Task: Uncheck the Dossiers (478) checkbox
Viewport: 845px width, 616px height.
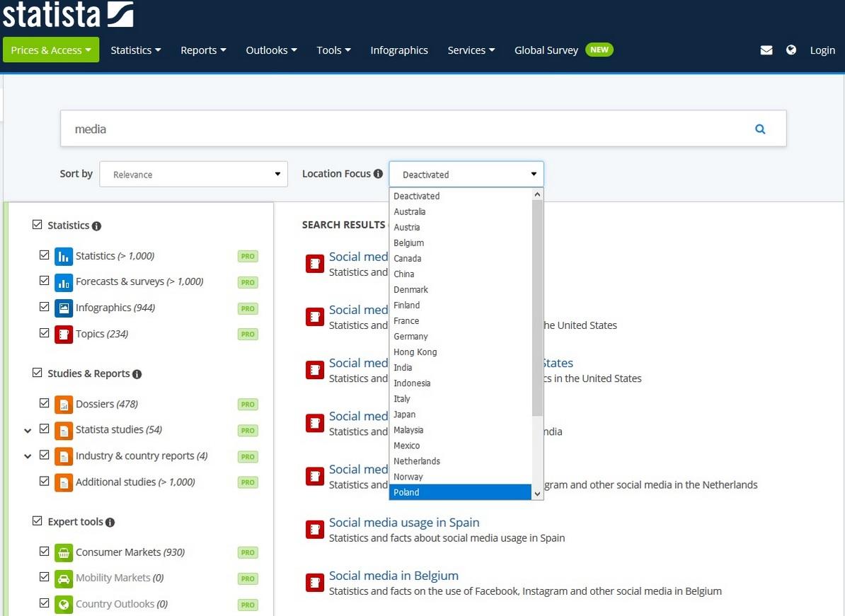Action: (44, 403)
